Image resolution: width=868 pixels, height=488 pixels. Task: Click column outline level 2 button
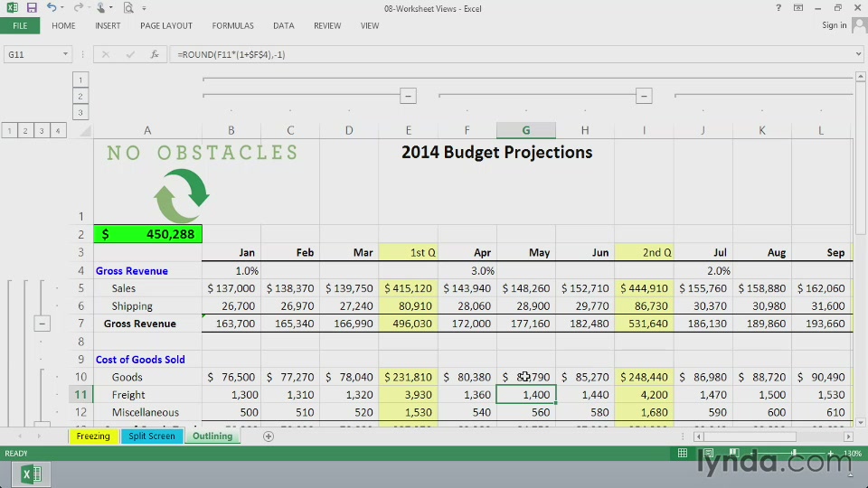[x=80, y=97]
